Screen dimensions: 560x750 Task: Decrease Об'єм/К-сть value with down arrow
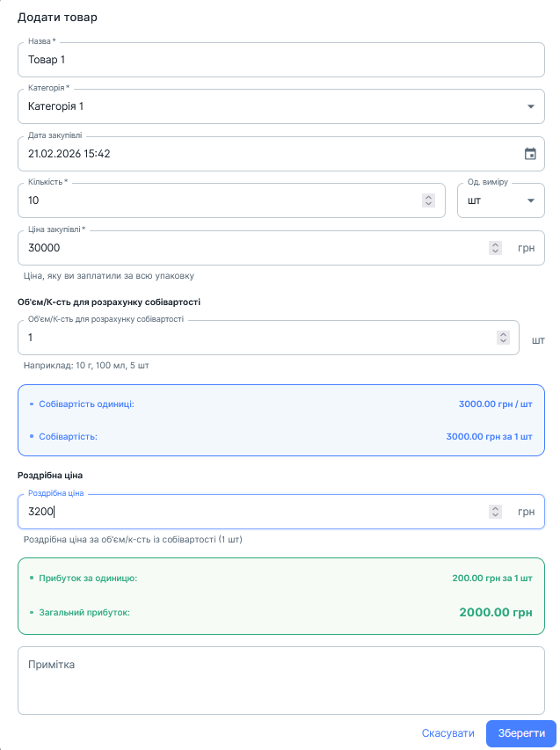coord(503,341)
